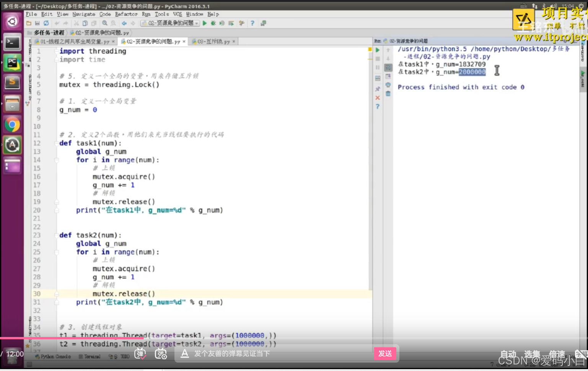Open the Ubuntu Dash home button
Viewport: 588px width, 371px height.
(x=12, y=21)
